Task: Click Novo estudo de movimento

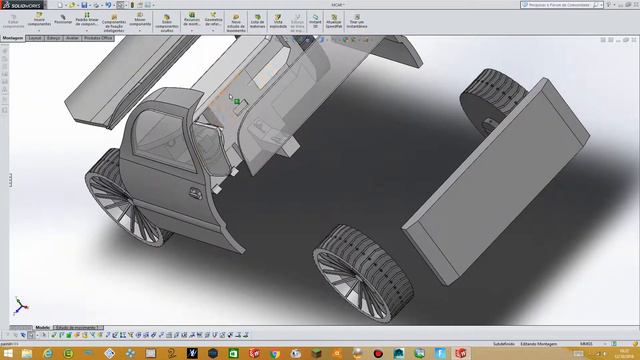Action: 236,23
